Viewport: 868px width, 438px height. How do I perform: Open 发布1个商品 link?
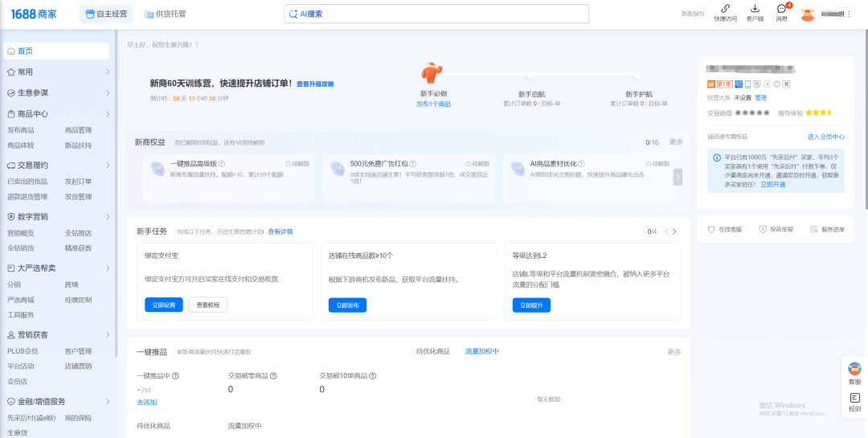433,104
